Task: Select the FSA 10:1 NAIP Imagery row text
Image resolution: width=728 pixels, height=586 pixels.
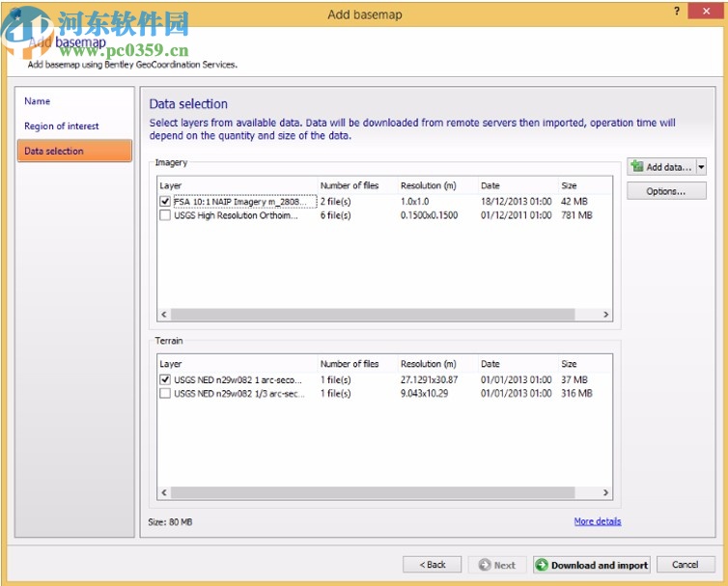Action: (240, 202)
